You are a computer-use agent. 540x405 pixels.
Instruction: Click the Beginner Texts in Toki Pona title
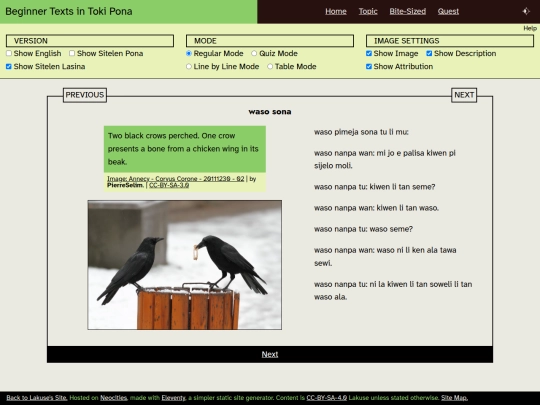69,11
